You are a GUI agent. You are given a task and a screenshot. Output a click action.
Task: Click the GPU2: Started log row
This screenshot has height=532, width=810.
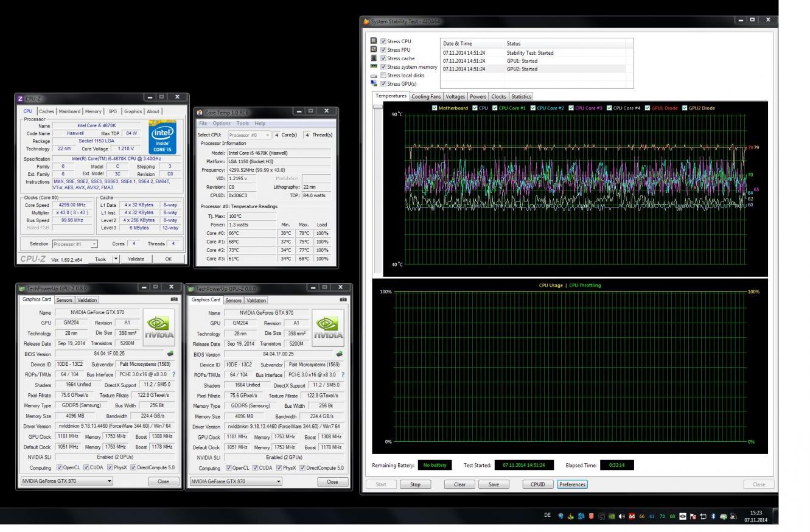537,69
